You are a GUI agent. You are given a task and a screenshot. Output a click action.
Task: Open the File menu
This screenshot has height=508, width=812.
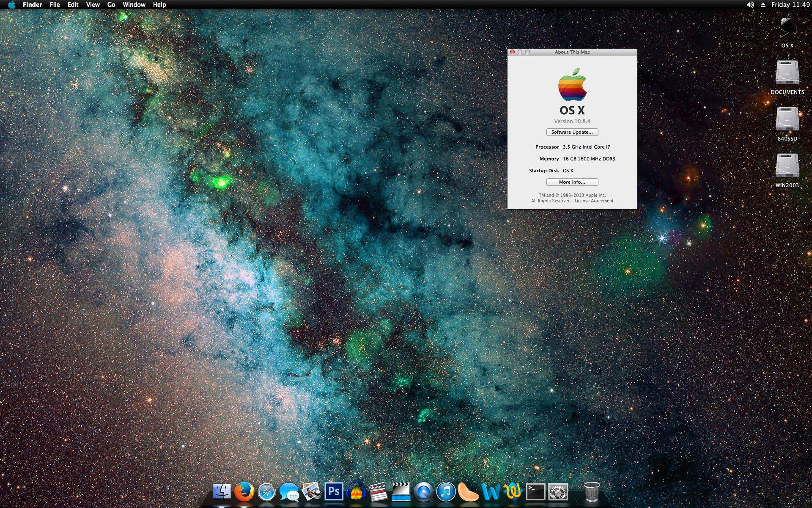coord(55,5)
